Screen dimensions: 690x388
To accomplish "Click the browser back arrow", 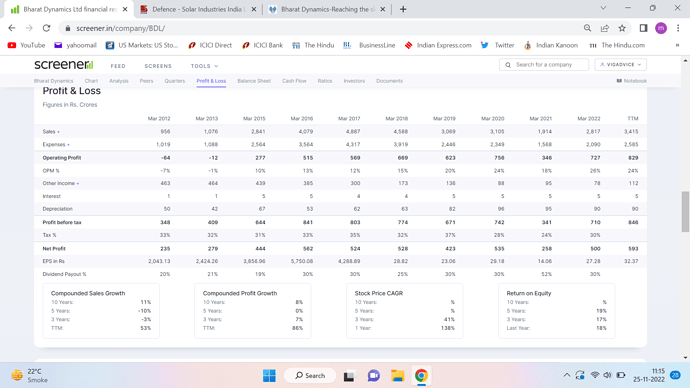I will pos(12,28).
